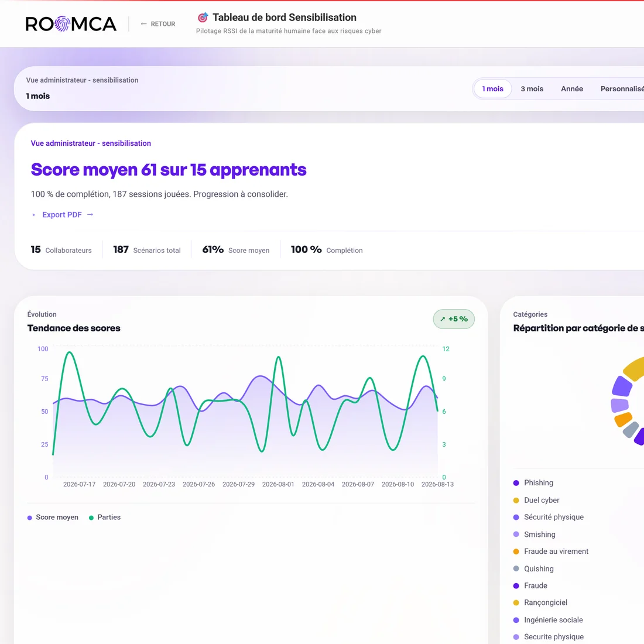This screenshot has height=644, width=644.
Task: Toggle the Phishing category legend entry
Action: point(533,483)
